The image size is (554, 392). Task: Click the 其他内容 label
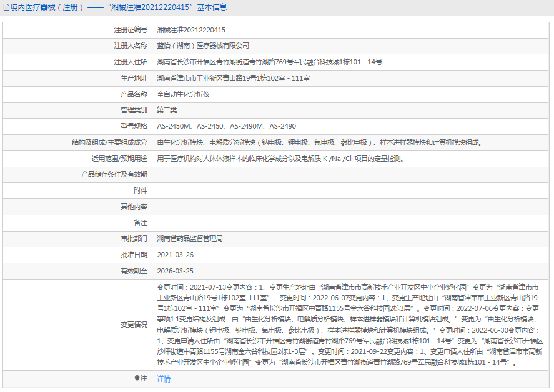pyautogui.click(x=134, y=207)
